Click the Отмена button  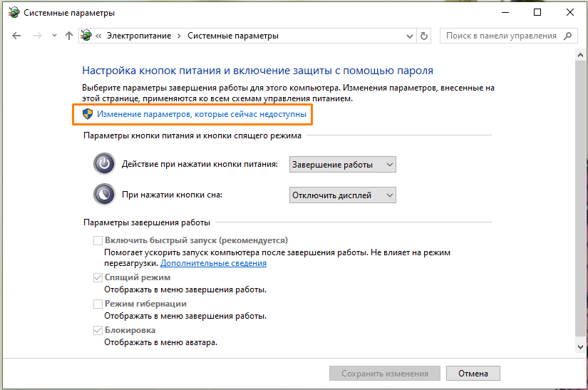(473, 373)
